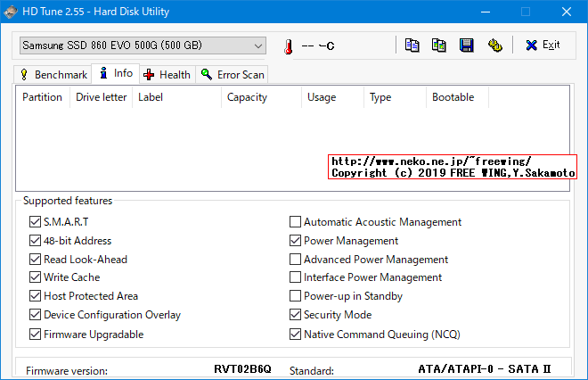
Task: Toggle the S.M.A.R.T checkbox
Action: 36,222
